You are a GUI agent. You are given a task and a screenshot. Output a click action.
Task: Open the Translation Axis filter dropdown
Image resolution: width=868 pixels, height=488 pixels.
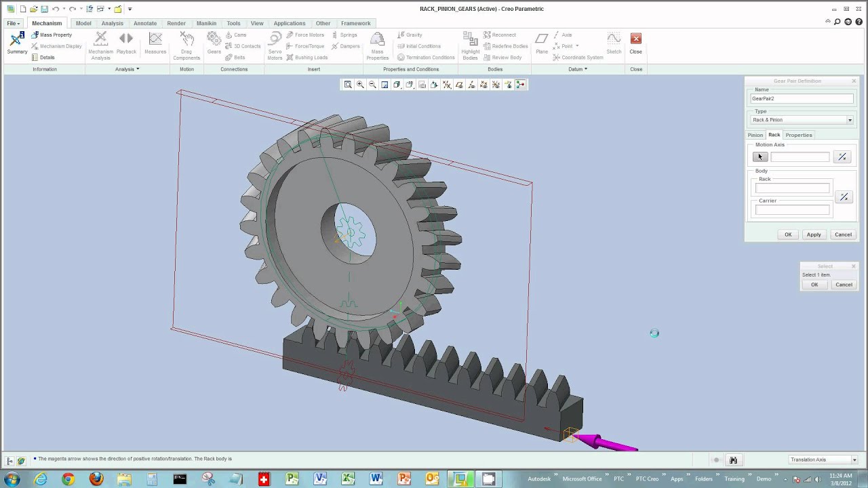click(x=854, y=460)
